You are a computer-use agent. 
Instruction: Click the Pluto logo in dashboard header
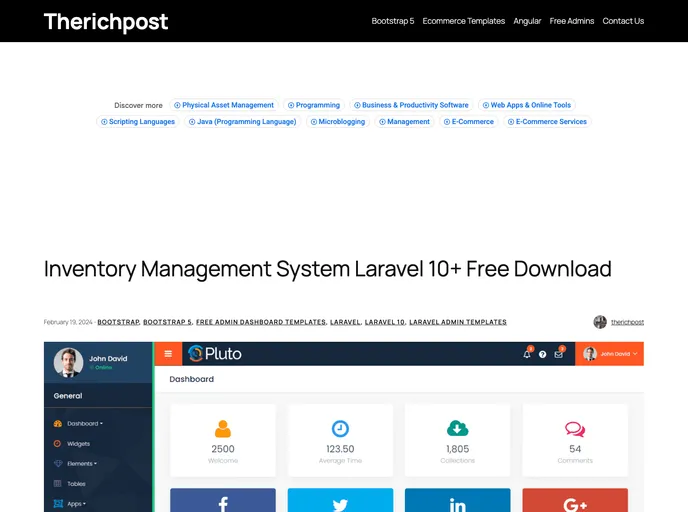(x=215, y=353)
